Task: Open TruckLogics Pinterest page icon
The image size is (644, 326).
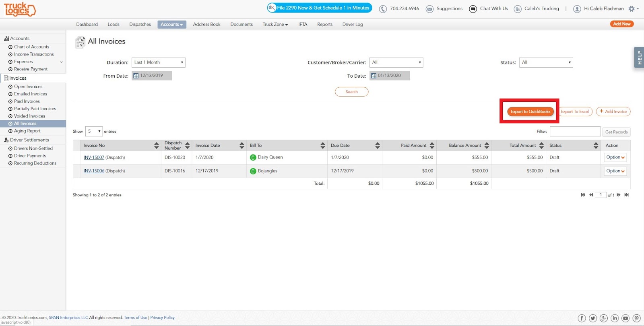Action: (x=636, y=318)
